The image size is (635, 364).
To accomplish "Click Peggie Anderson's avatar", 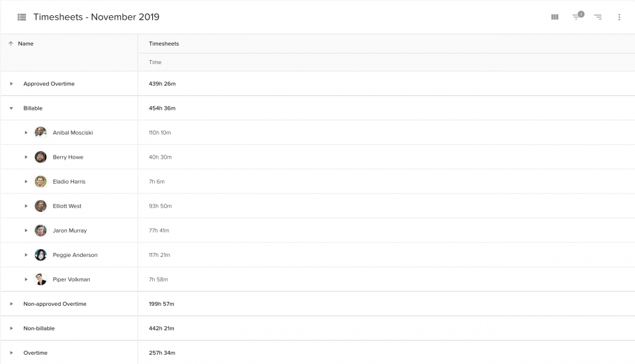I will tap(40, 255).
